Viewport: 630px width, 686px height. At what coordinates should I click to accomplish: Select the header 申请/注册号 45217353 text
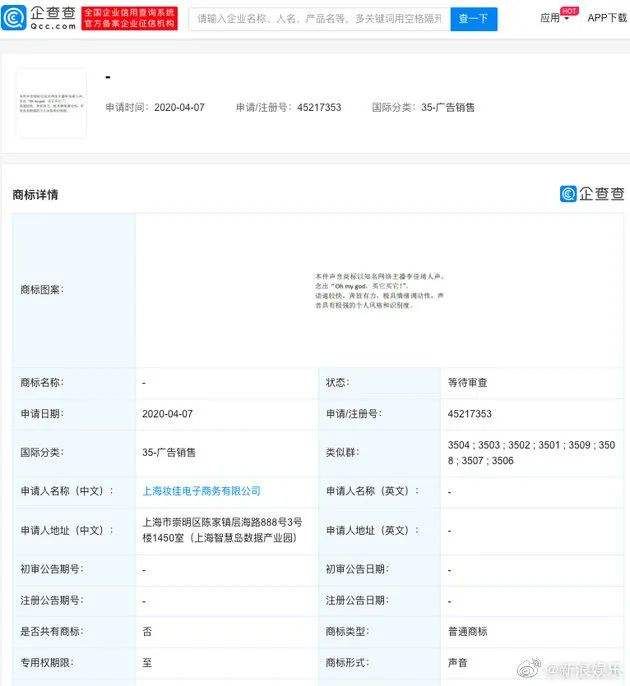288,107
